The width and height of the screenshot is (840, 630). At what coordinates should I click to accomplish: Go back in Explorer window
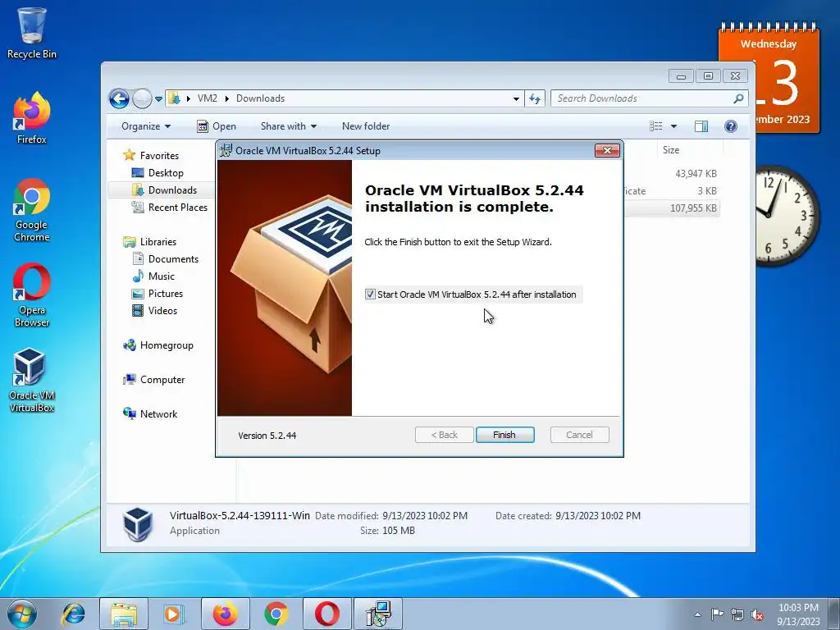119,98
